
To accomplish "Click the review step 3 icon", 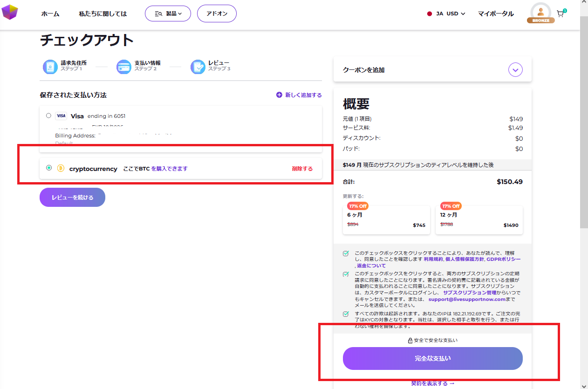I will pyautogui.click(x=198, y=67).
